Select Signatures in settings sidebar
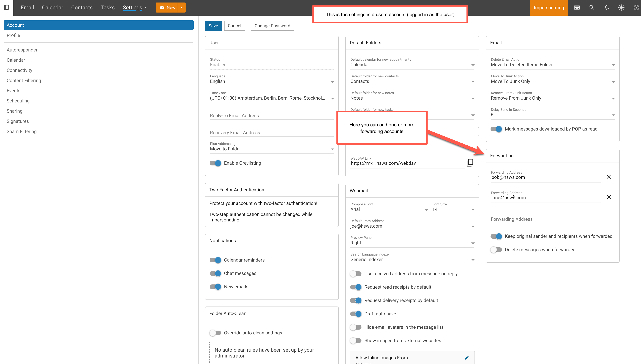Image resolution: width=641 pixels, height=364 pixels. [x=18, y=121]
